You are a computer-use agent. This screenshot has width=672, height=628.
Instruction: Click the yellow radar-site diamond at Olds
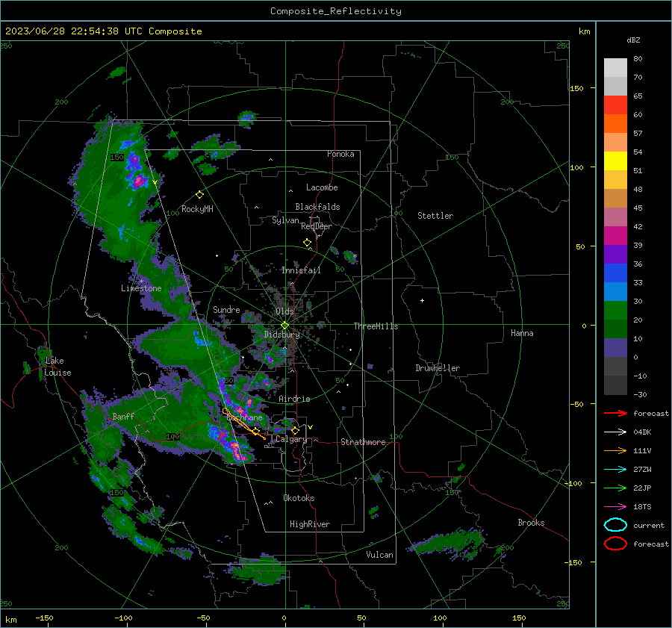pos(285,326)
